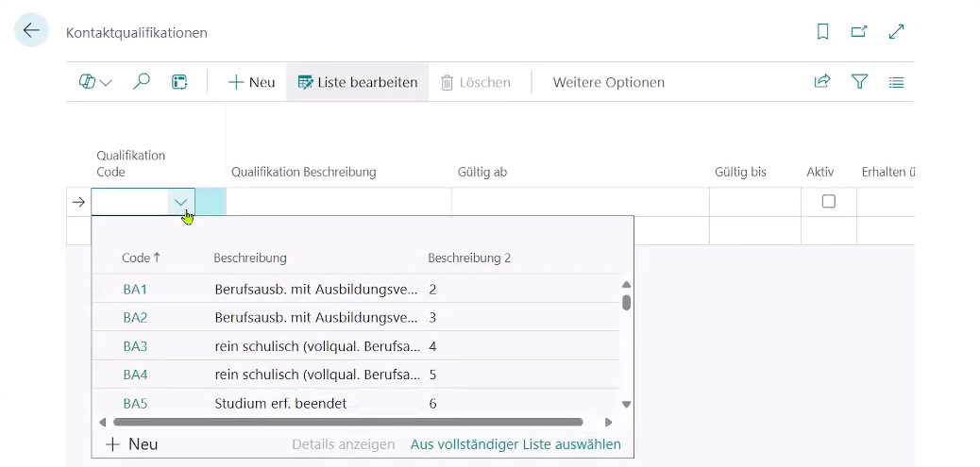Screen dimensions: 980x467
Task: Create a new entry with Neu in the toolbar
Action: 252,82
